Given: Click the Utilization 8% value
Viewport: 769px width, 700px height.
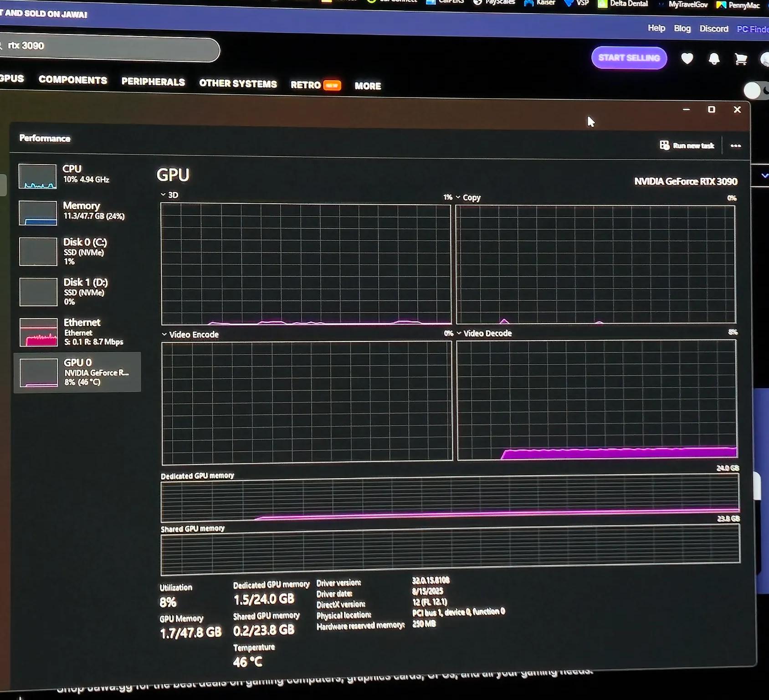Looking at the screenshot, I should 168,602.
